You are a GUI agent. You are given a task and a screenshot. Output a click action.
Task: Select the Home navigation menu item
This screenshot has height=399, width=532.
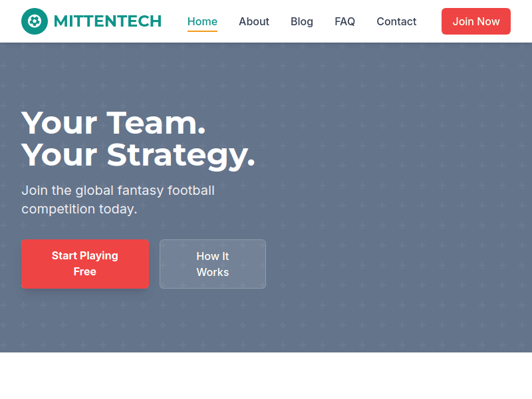[202, 21]
